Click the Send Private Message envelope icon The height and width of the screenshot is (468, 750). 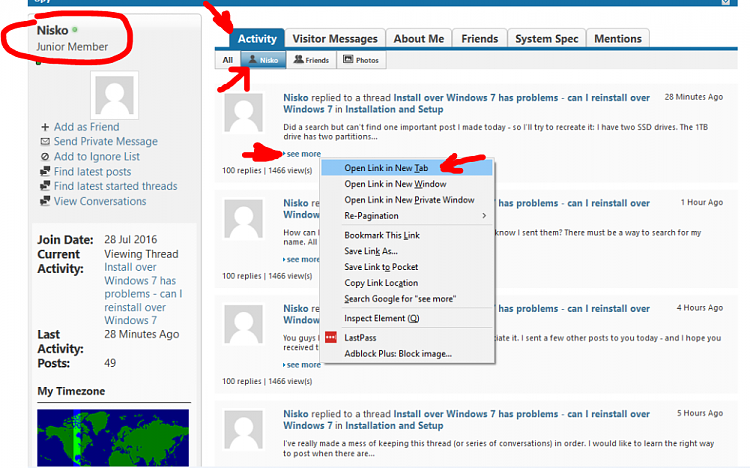(45, 142)
